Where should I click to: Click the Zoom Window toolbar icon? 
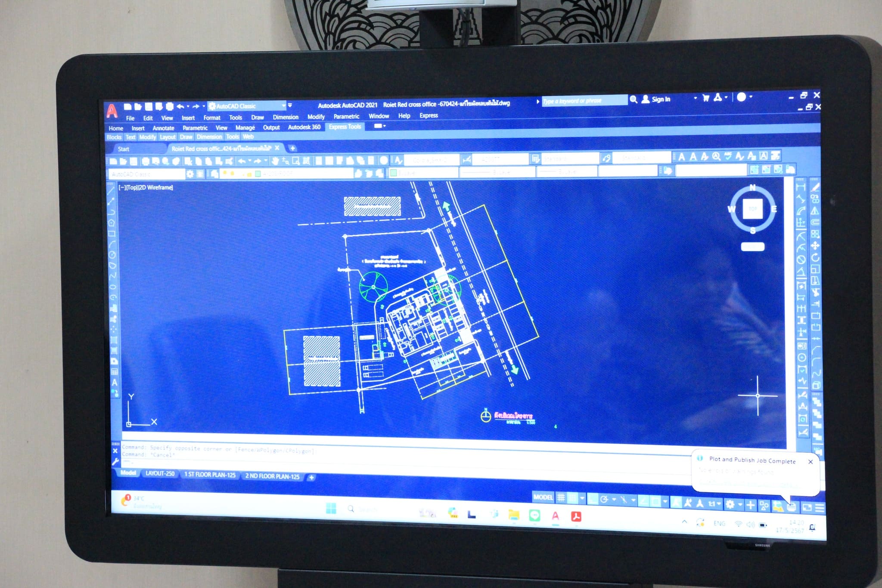[x=296, y=161]
